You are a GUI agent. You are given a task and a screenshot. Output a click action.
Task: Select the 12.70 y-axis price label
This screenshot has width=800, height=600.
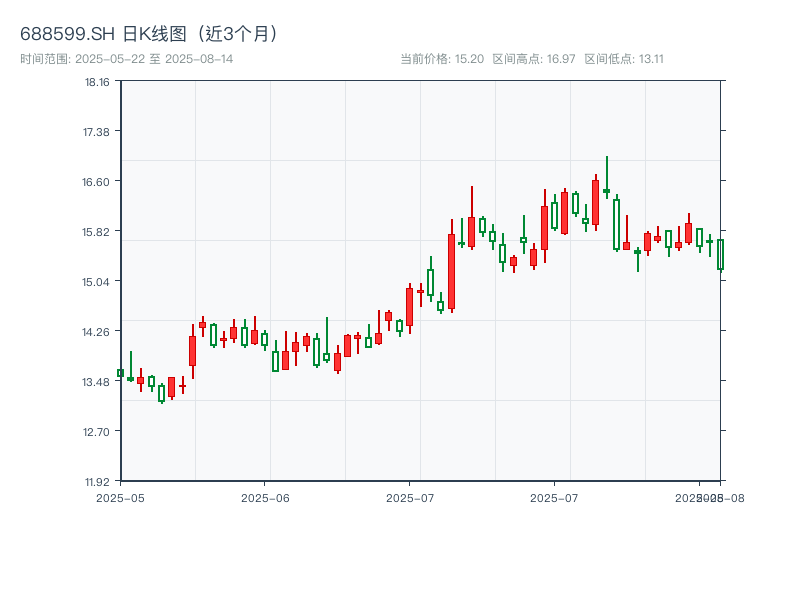pyautogui.click(x=97, y=431)
